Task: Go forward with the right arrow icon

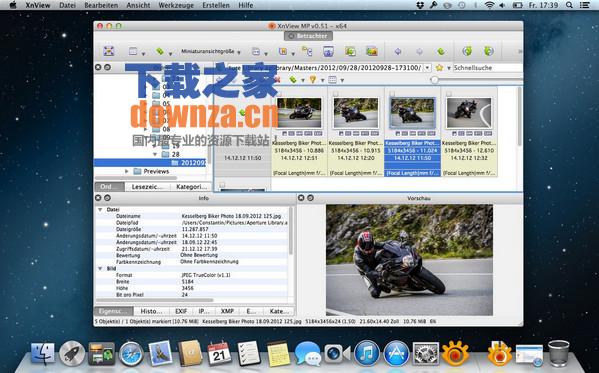Action: [x=419, y=51]
